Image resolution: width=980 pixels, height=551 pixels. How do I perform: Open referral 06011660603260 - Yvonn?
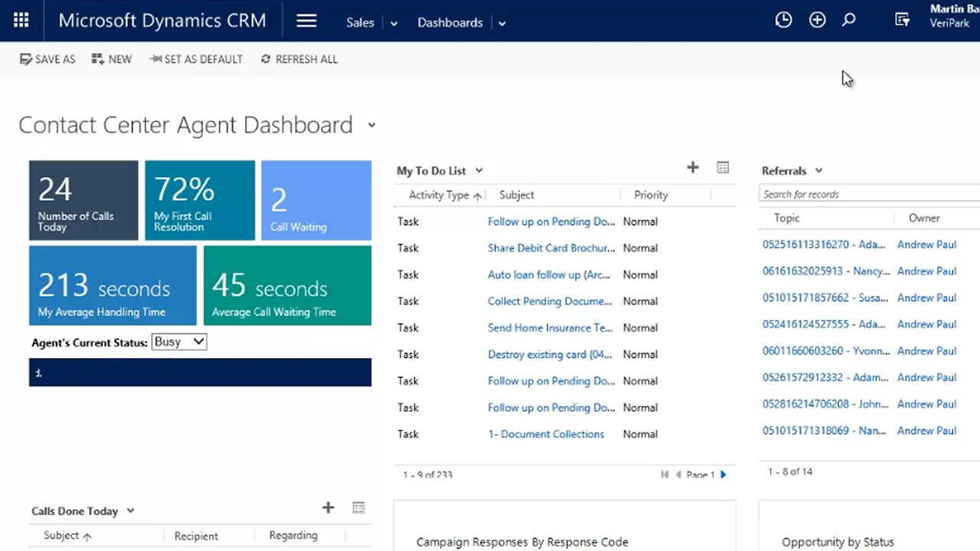826,350
